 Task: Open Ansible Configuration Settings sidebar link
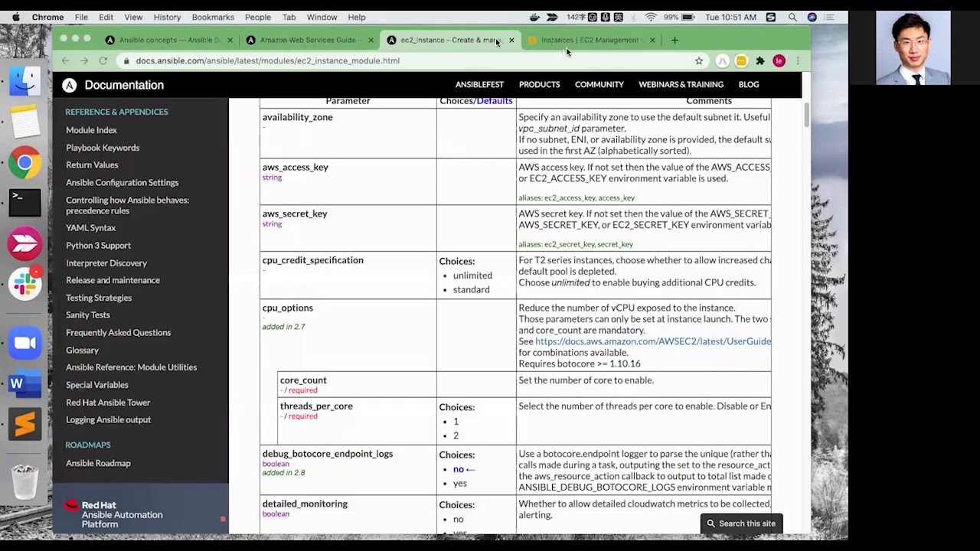tap(122, 182)
